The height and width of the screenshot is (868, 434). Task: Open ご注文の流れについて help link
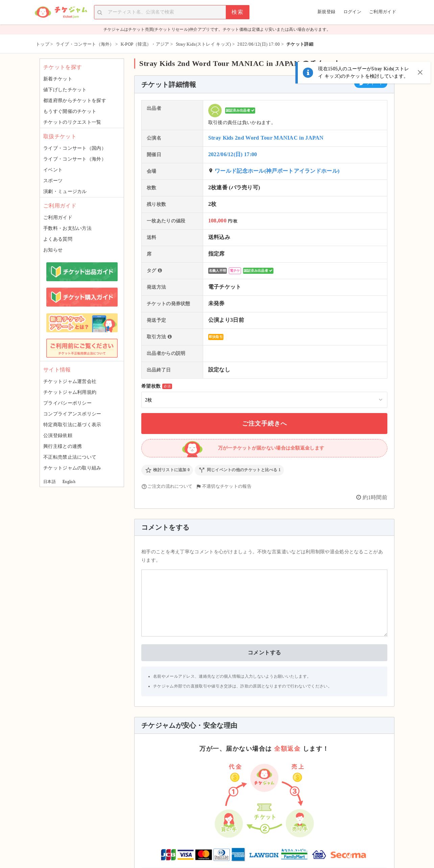point(167,486)
